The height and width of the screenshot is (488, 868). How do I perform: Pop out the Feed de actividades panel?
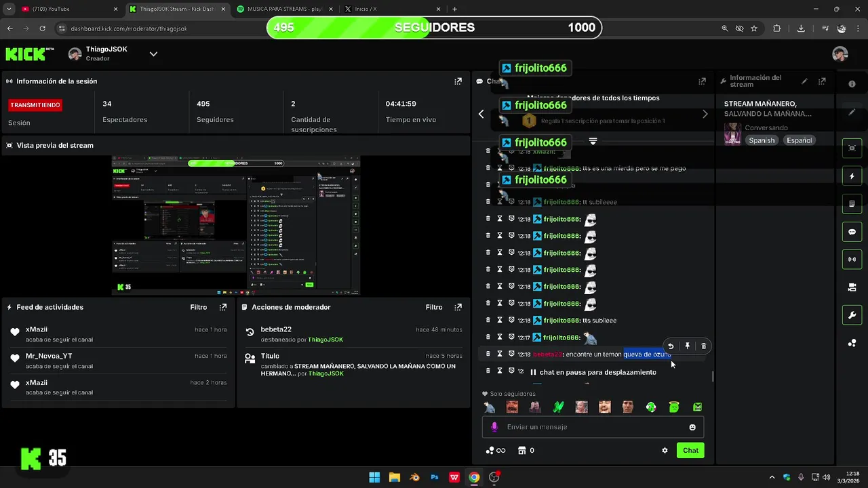click(x=223, y=307)
